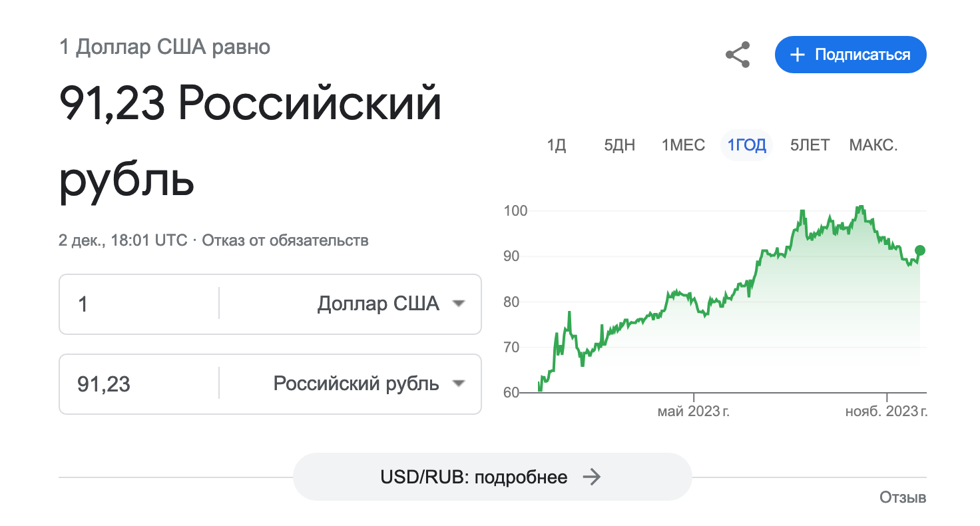The height and width of the screenshot is (526, 980).
Task: Click the plus icon in Подписаться button
Action: [x=797, y=55]
